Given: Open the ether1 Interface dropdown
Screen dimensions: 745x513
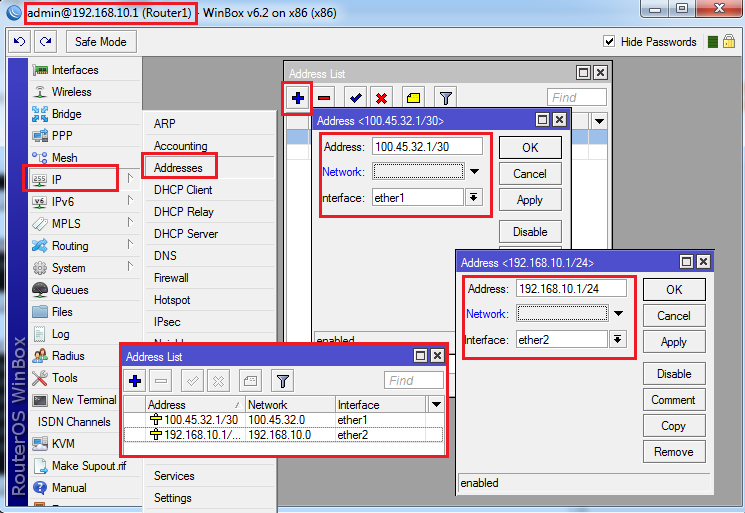Looking at the screenshot, I should point(474,197).
